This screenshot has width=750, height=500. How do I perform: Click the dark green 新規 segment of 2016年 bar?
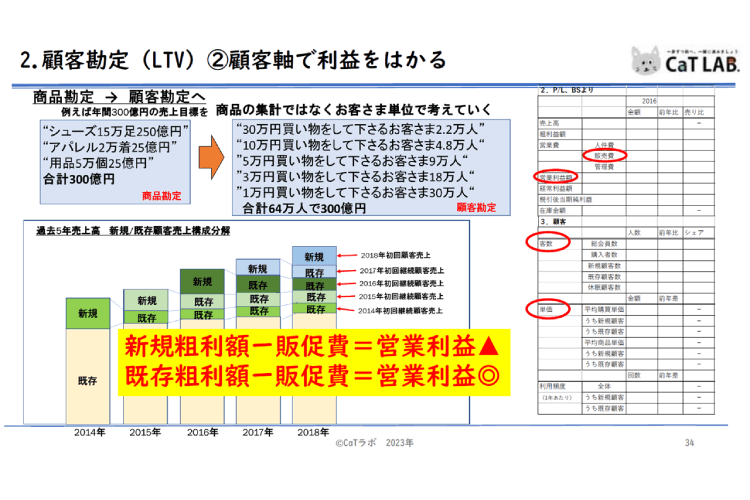[x=202, y=282]
